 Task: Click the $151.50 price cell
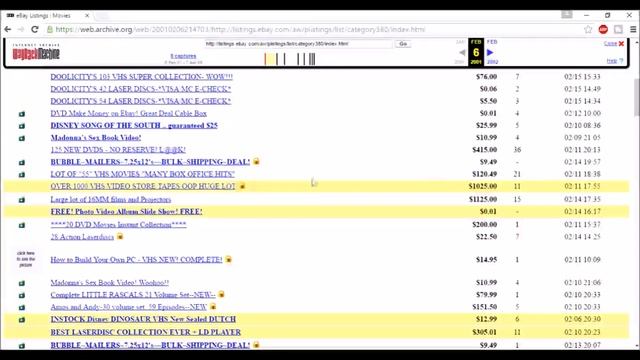coord(484,307)
